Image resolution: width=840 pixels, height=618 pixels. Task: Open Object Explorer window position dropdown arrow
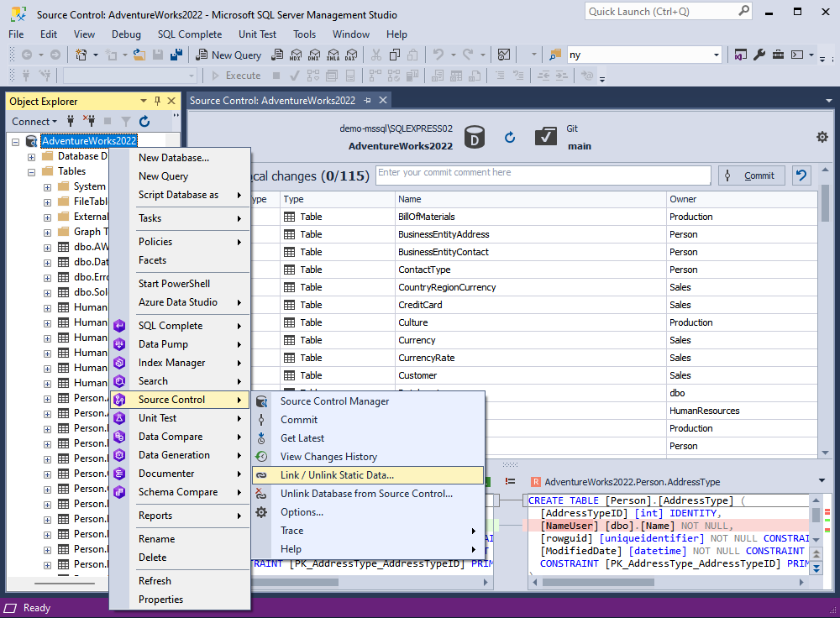pyautogui.click(x=143, y=101)
